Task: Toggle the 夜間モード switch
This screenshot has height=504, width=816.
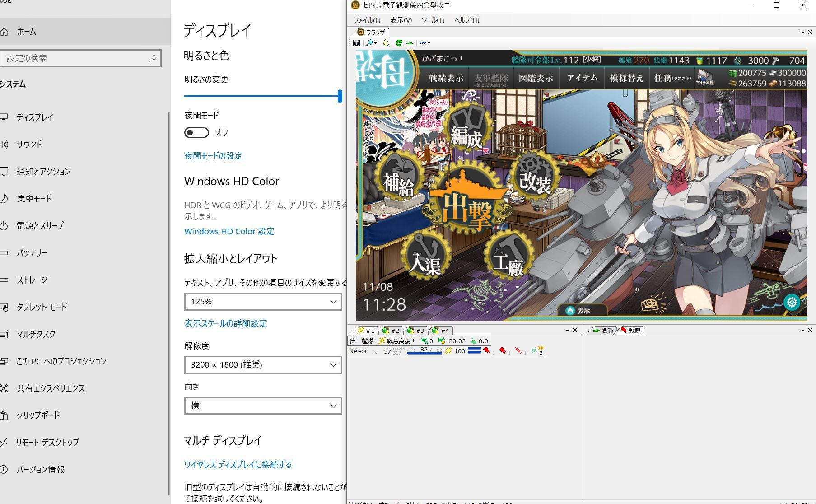Action: pos(196,132)
